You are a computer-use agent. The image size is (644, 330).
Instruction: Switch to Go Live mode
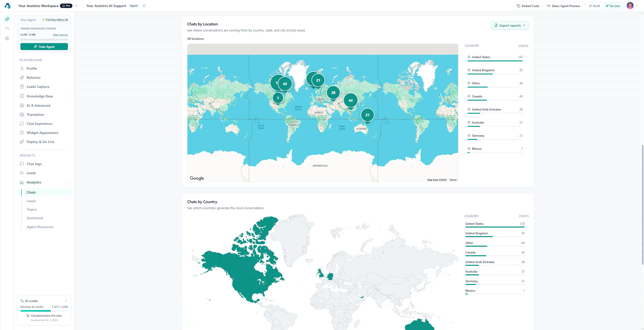(x=613, y=6)
